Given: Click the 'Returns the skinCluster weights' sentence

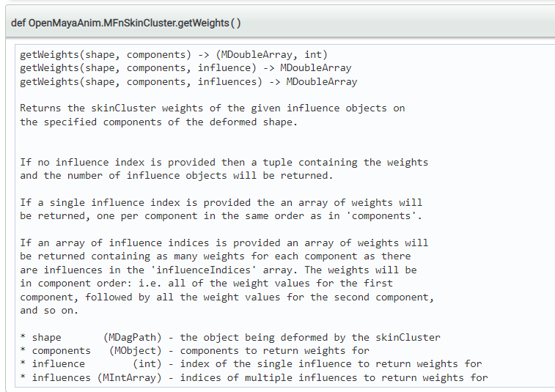Looking at the screenshot, I should (212, 108).
